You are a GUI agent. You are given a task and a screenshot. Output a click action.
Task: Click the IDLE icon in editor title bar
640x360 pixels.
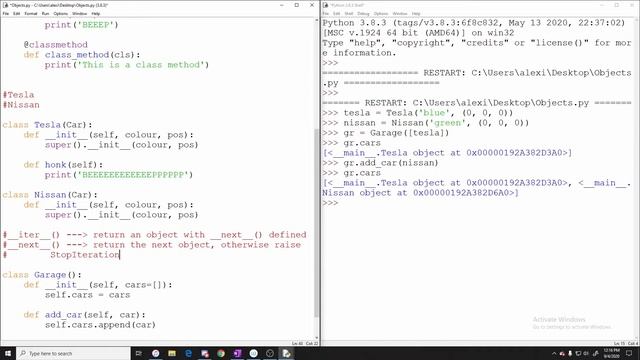pos(5,5)
